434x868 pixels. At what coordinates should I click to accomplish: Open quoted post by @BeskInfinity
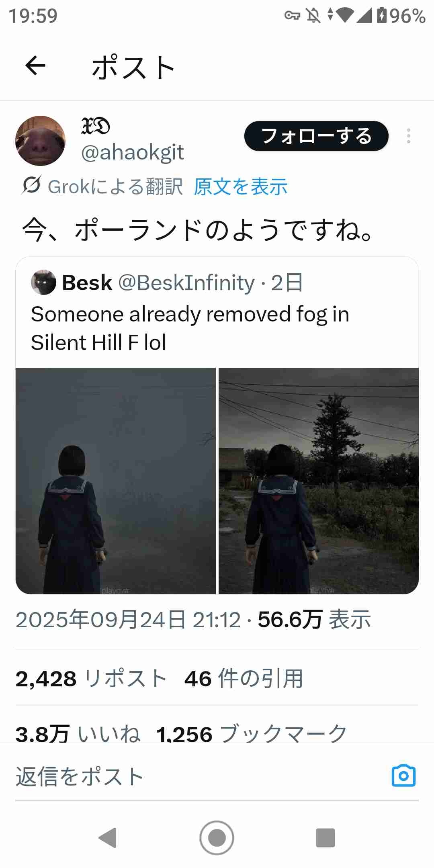pos(217,312)
